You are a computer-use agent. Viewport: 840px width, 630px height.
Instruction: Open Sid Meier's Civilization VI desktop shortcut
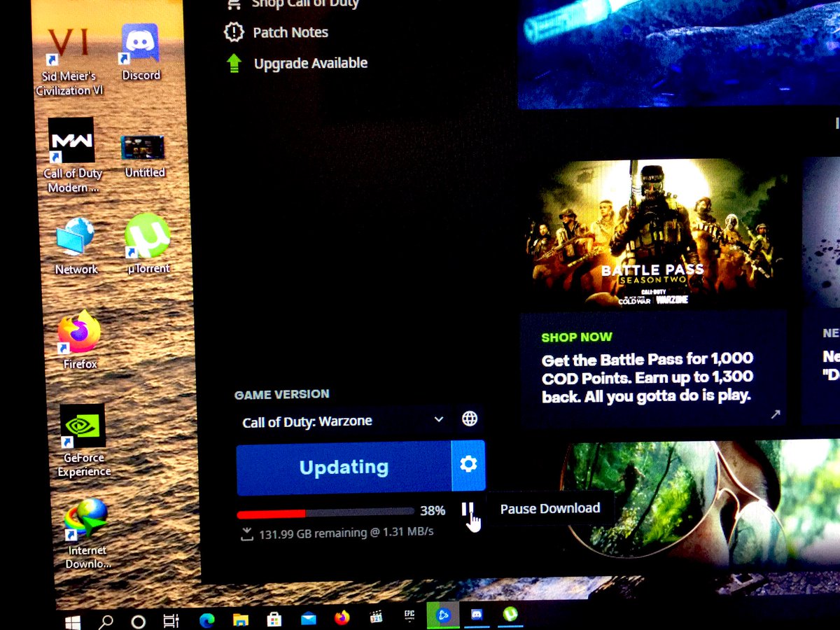(68, 62)
